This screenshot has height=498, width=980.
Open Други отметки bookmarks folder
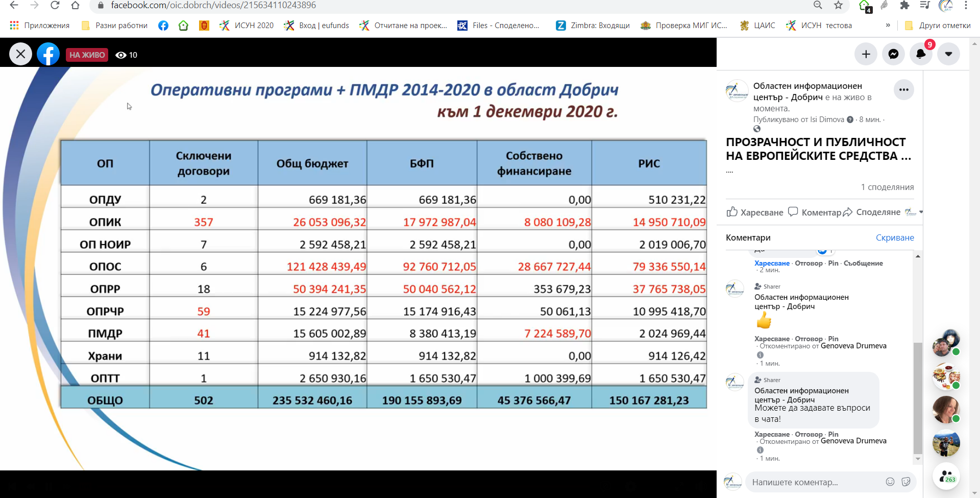tap(938, 26)
